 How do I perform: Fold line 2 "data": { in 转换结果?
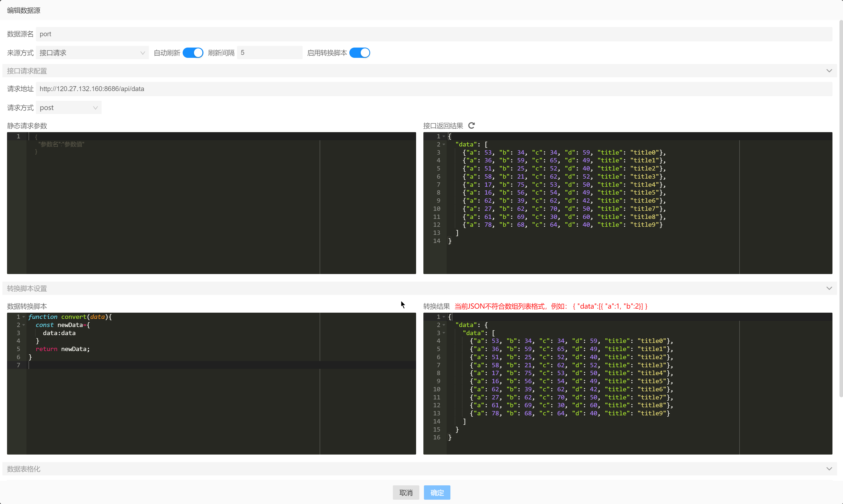(x=444, y=325)
